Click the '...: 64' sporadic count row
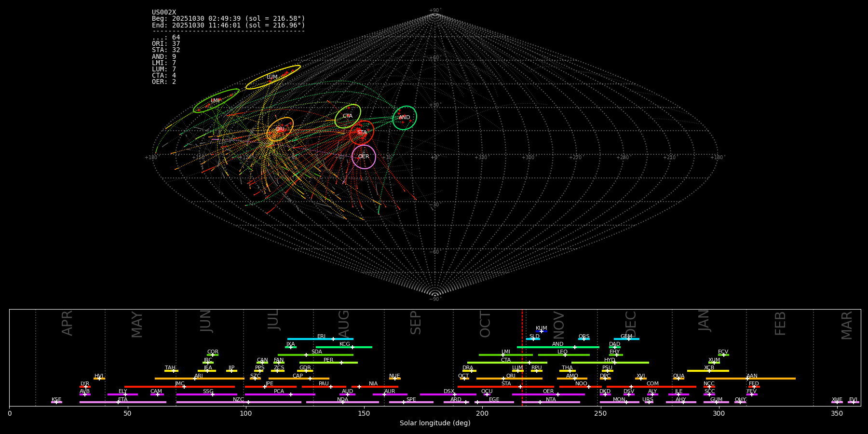Image resolution: width=868 pixels, height=434 pixels. pyautogui.click(x=166, y=38)
